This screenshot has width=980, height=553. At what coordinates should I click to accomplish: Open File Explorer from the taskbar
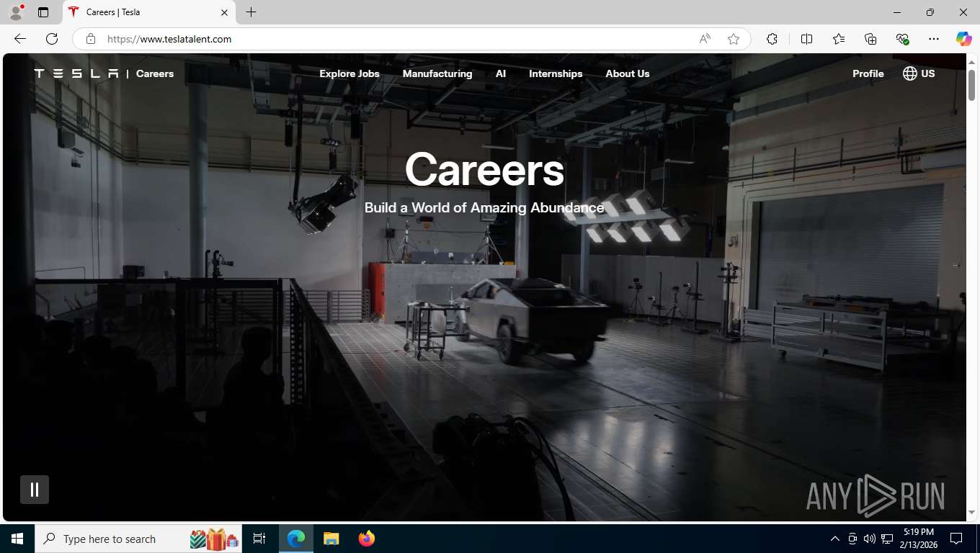(331, 539)
